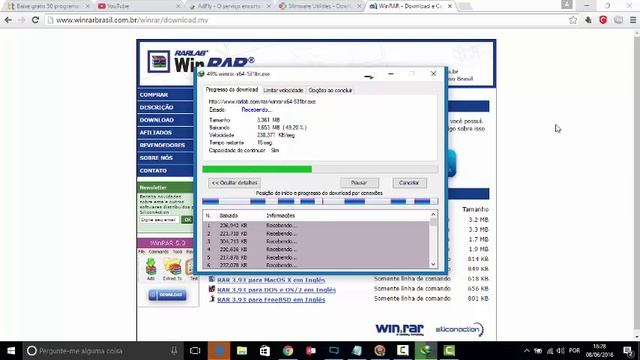
Task: Click the dark extension icon beside the bookmark star
Action: click(588, 20)
